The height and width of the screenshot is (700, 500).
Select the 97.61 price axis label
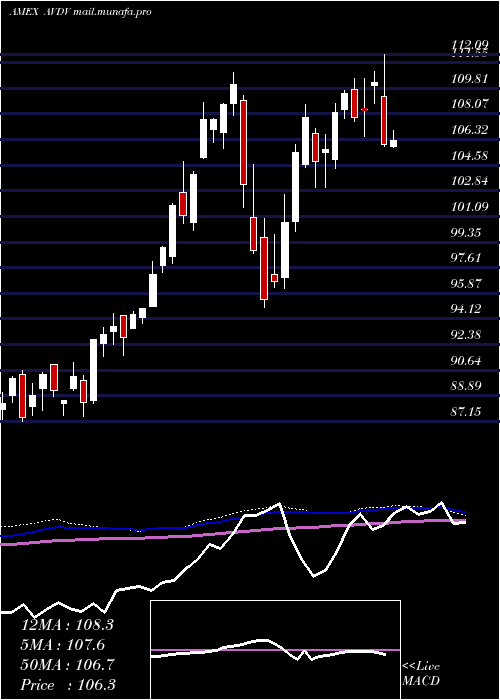coord(466,258)
